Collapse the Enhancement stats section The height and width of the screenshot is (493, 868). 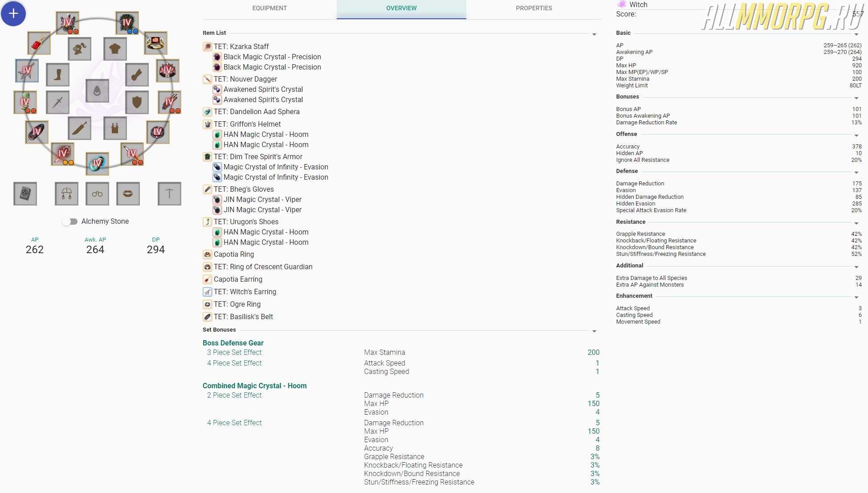[856, 297]
